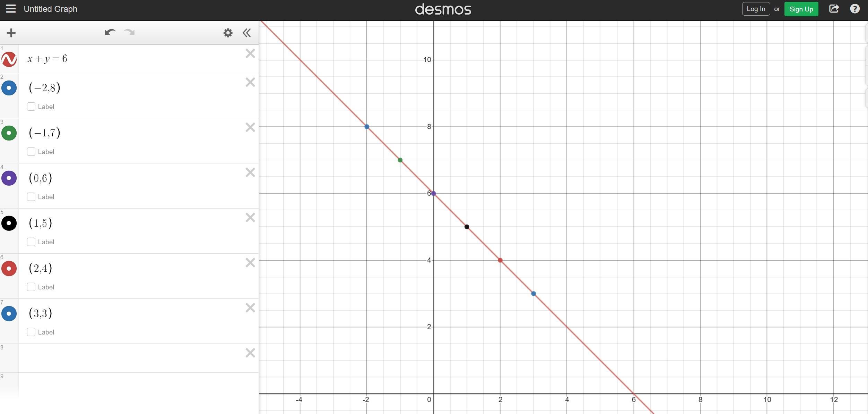Toggle Label checkbox for point (-1,7)
The height and width of the screenshot is (414, 868).
pos(31,151)
